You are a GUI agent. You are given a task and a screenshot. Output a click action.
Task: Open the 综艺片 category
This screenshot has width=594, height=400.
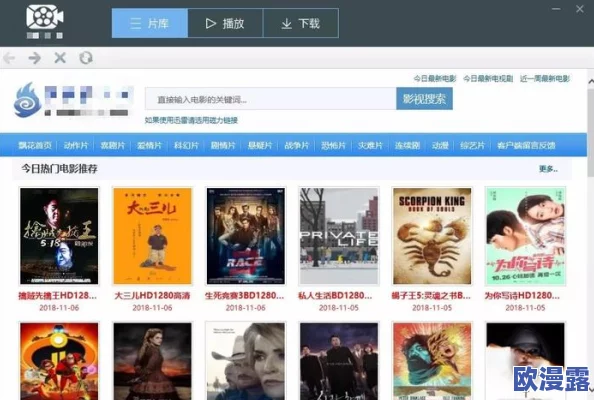pos(472,145)
